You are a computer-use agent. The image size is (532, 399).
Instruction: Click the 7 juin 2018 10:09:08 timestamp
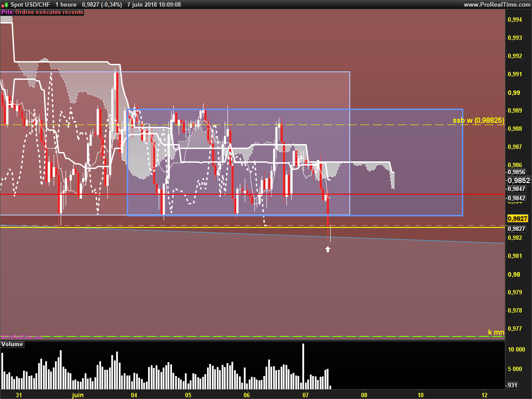154,4
